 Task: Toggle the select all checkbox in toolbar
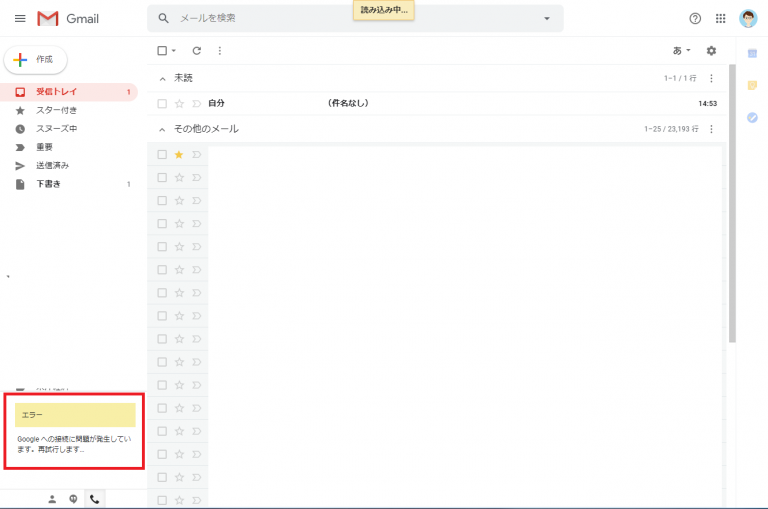pyautogui.click(x=162, y=51)
